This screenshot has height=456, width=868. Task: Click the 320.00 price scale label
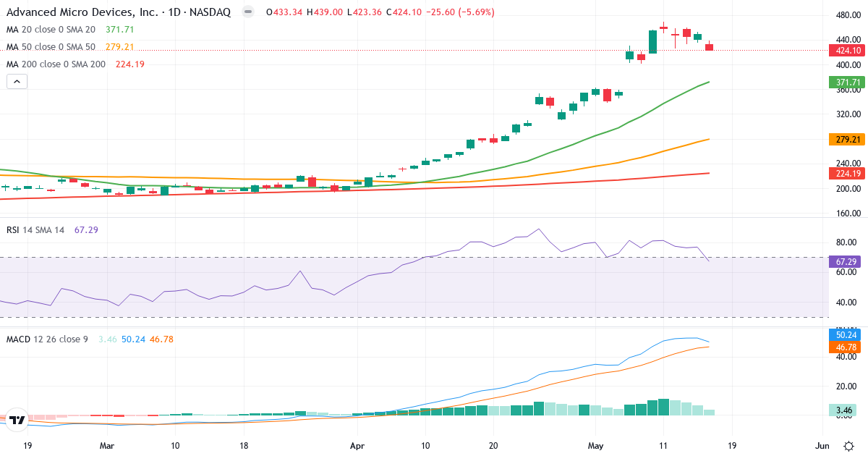pos(847,114)
